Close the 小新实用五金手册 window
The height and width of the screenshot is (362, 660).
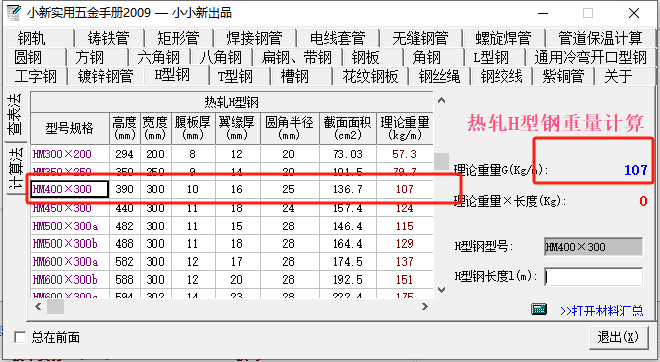[x=634, y=13]
